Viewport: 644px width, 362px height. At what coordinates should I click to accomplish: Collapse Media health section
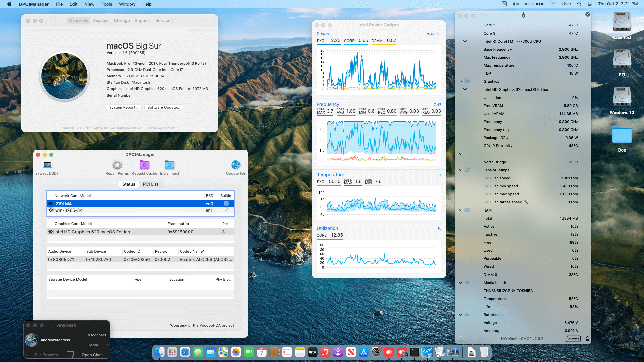[x=461, y=283]
